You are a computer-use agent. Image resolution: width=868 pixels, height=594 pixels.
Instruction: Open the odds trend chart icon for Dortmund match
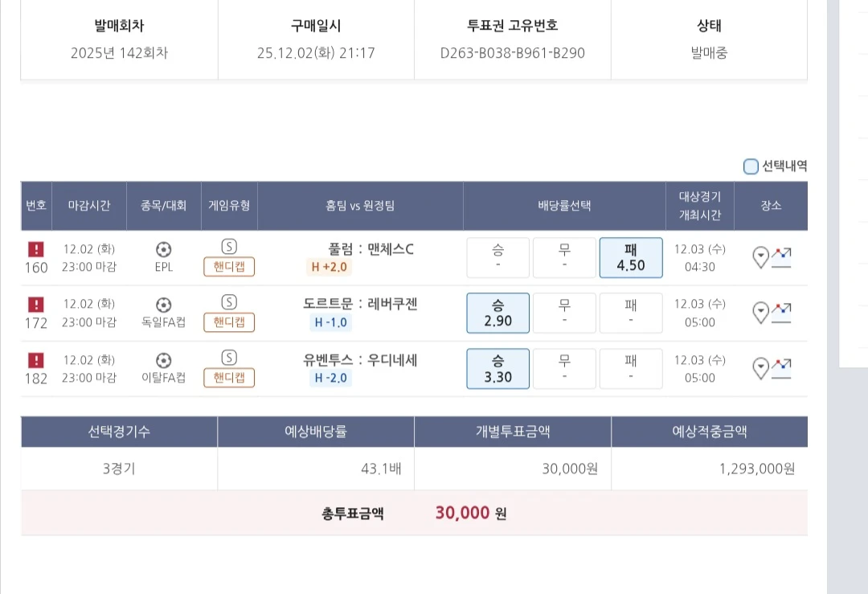coord(780,312)
